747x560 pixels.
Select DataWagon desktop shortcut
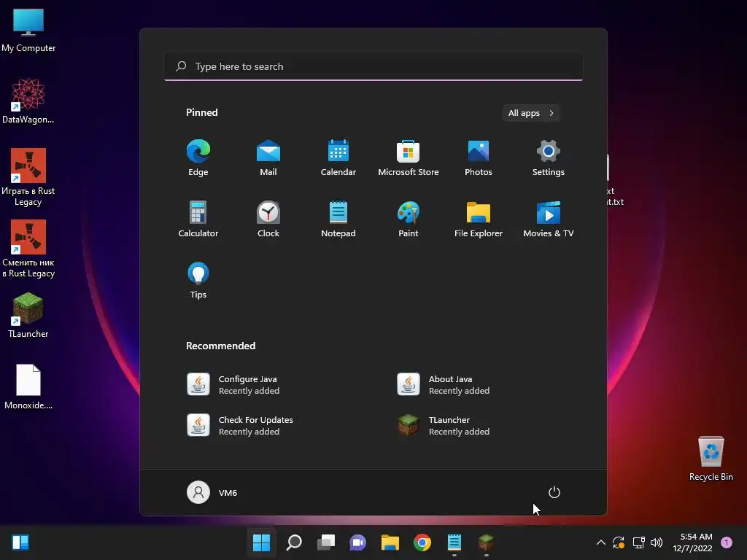pyautogui.click(x=28, y=101)
